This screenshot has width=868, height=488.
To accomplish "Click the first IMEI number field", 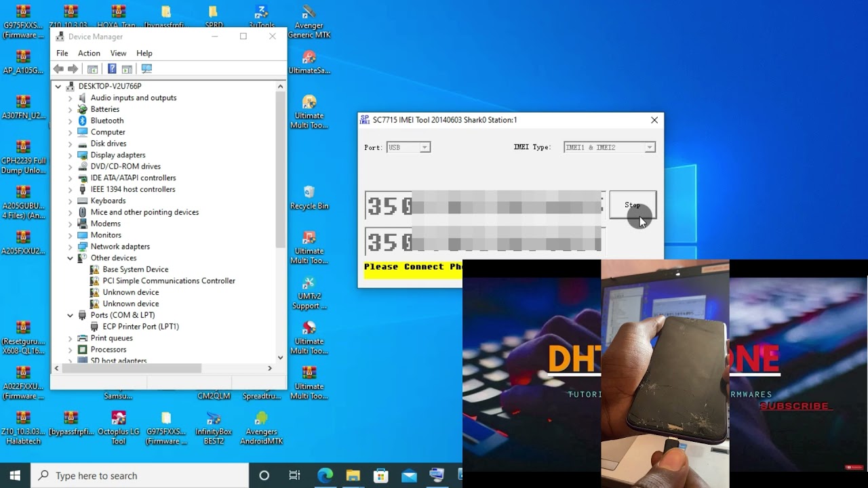I will (484, 205).
